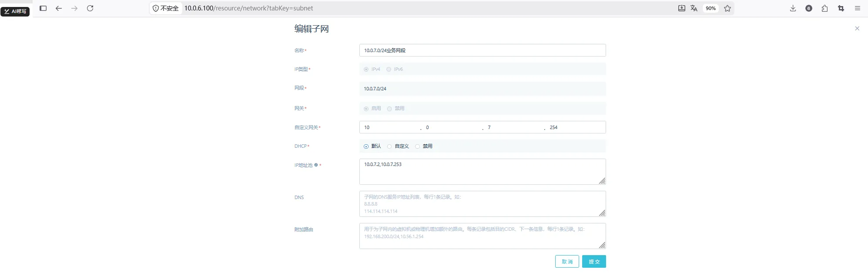The image size is (868, 276).
Task: Select 禁用 for gateway
Action: [389, 109]
